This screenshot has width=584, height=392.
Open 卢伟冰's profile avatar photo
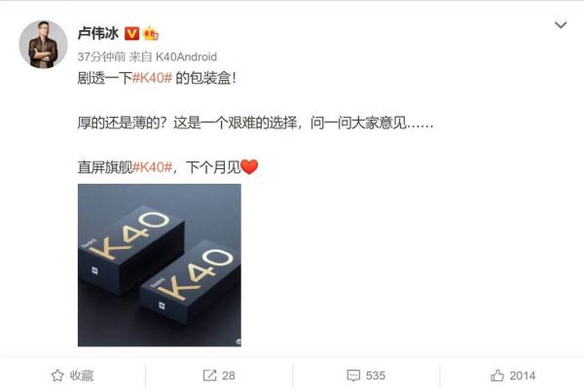click(x=43, y=45)
